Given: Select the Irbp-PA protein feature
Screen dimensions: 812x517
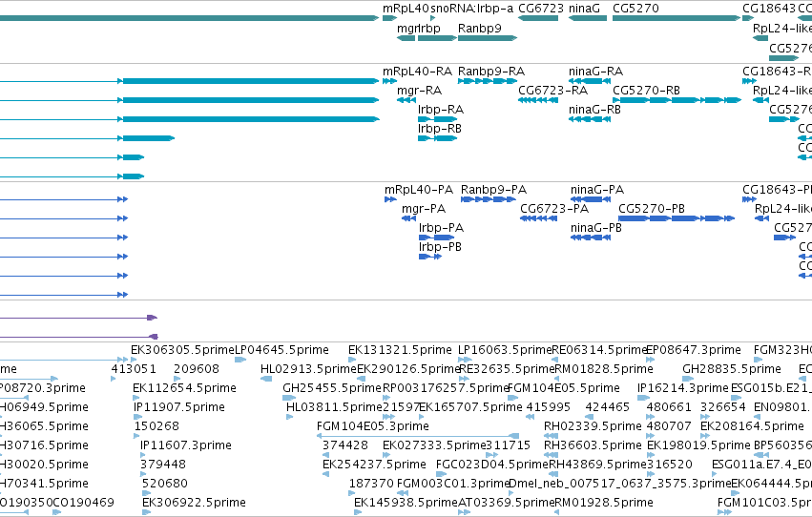Looking at the screenshot, I should (x=437, y=238).
